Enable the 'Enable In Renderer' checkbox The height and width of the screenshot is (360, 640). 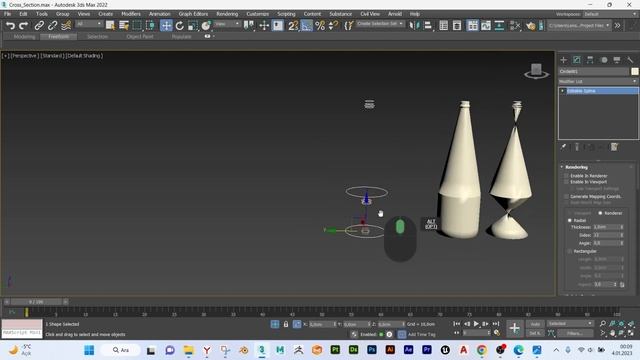[567, 176]
